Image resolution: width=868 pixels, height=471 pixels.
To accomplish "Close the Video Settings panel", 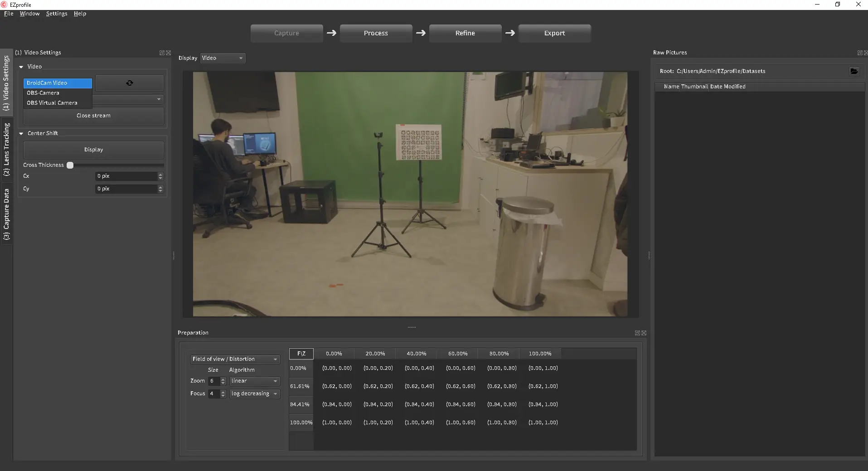I will click(x=169, y=53).
